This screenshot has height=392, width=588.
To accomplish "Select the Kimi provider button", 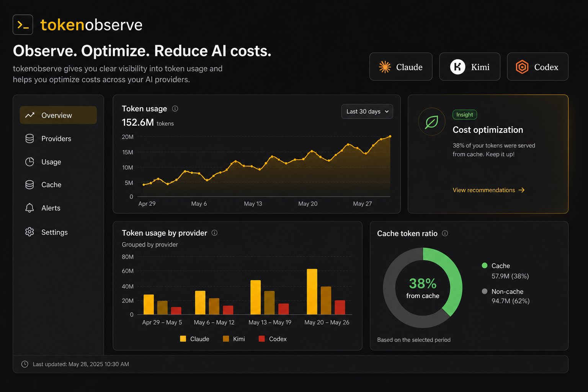I will (470, 67).
